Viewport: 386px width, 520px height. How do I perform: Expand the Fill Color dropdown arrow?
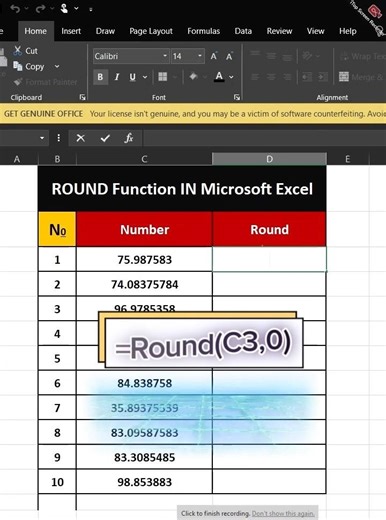click(205, 77)
